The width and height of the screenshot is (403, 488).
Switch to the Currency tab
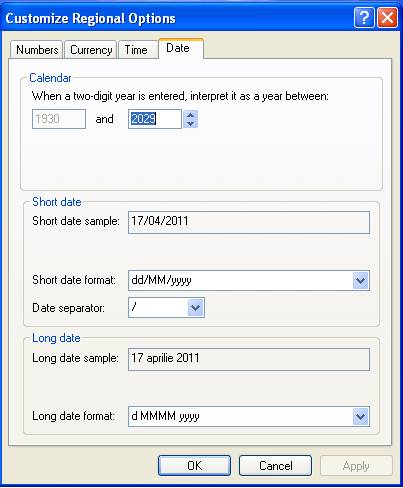tap(91, 50)
